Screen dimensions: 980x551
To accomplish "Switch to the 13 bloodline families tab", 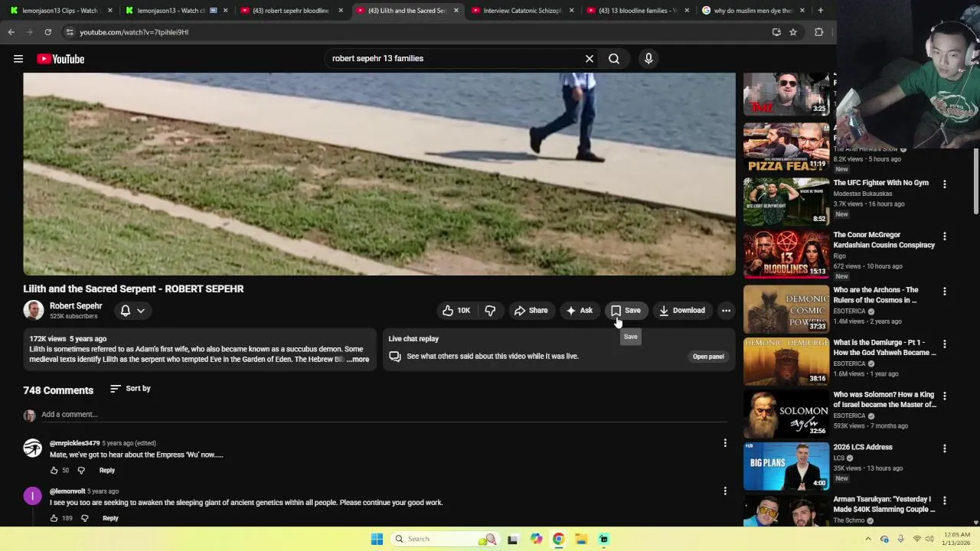I will 636,11.
